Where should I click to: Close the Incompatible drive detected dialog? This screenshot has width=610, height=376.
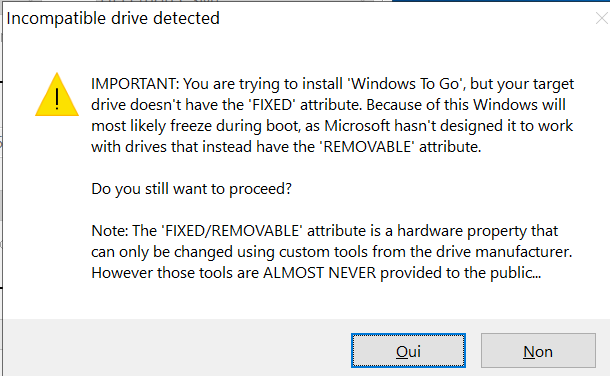tap(601, 18)
